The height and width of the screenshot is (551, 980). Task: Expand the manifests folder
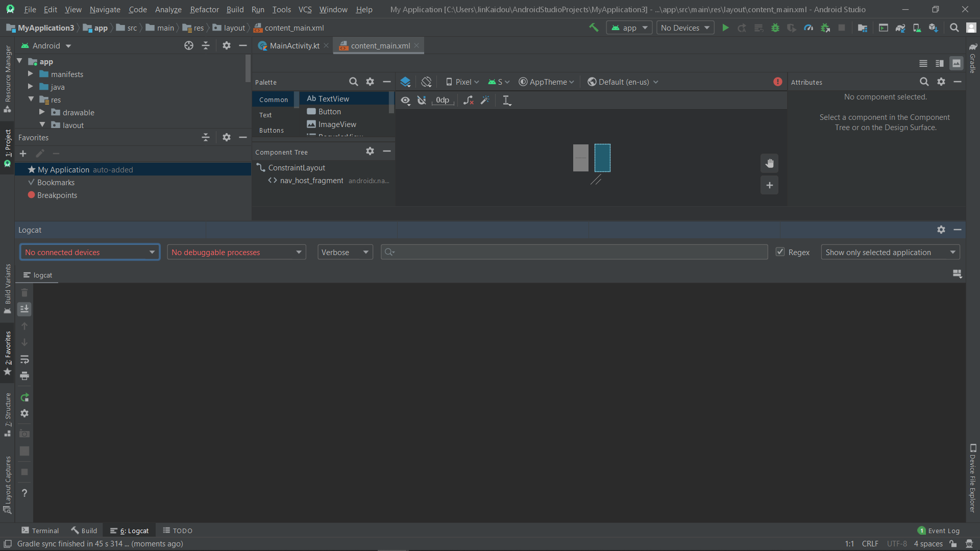(x=30, y=74)
